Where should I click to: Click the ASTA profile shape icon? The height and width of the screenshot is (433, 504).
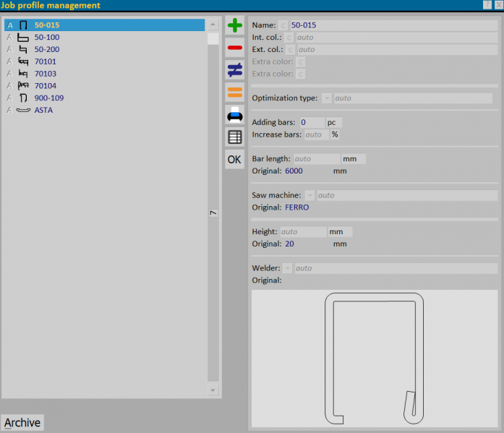tap(23, 111)
